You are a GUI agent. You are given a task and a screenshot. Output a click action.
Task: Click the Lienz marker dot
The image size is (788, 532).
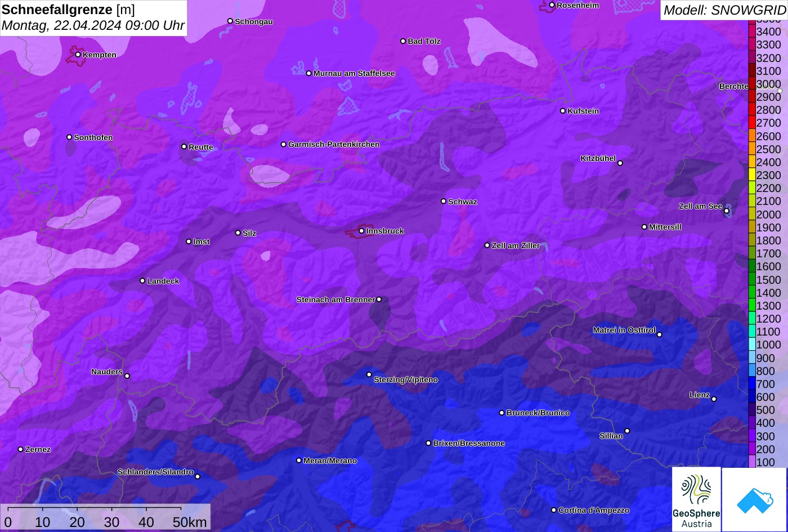(714, 399)
